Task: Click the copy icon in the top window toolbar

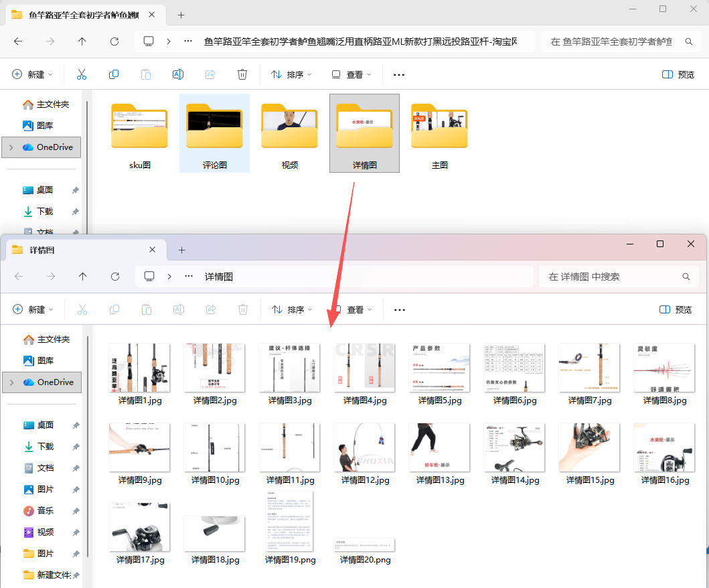Action: point(114,74)
